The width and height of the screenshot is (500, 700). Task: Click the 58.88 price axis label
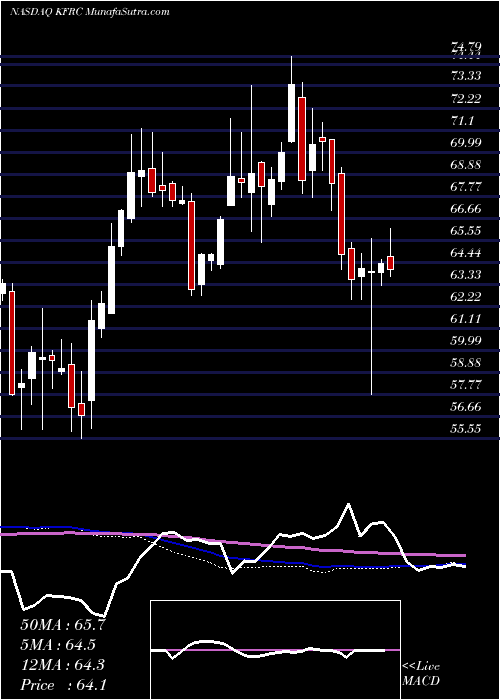[x=466, y=363]
